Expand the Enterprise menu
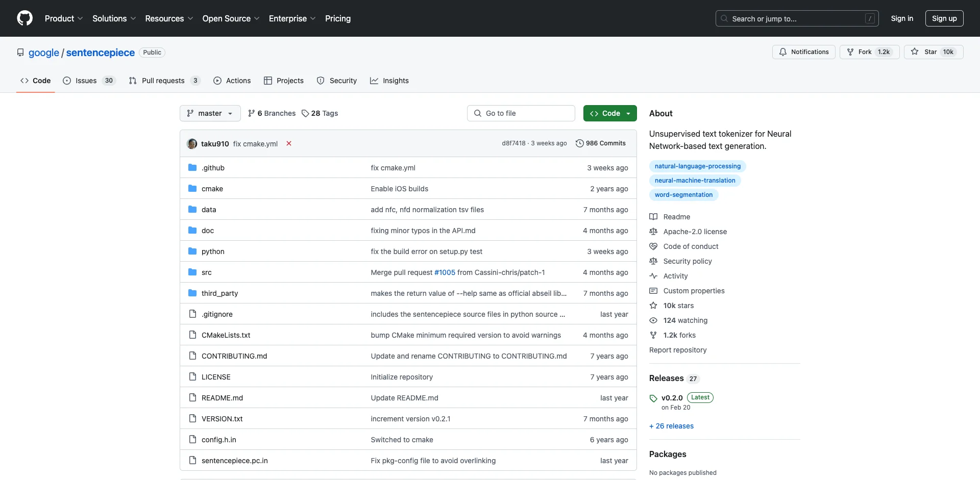The height and width of the screenshot is (480, 980). [x=292, y=18]
